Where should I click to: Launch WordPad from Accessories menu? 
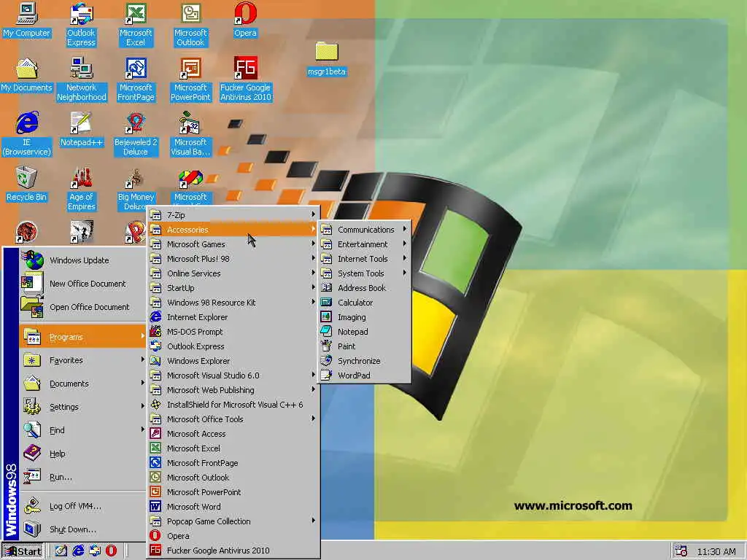coord(365,376)
